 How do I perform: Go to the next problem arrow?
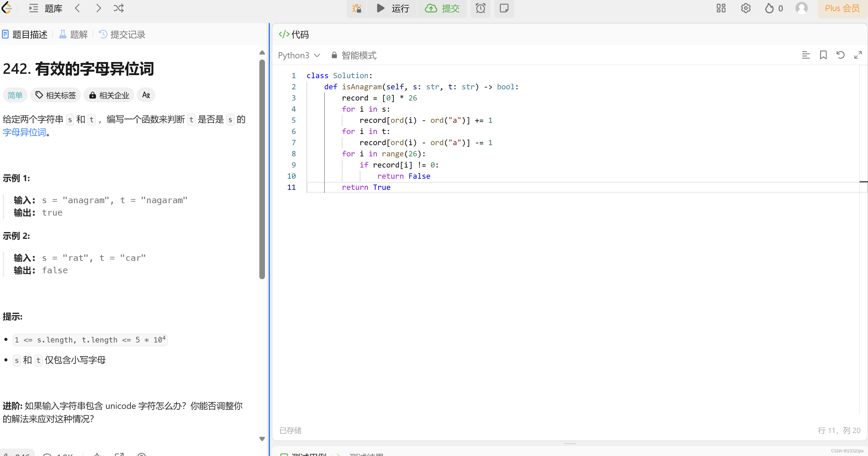(99, 8)
